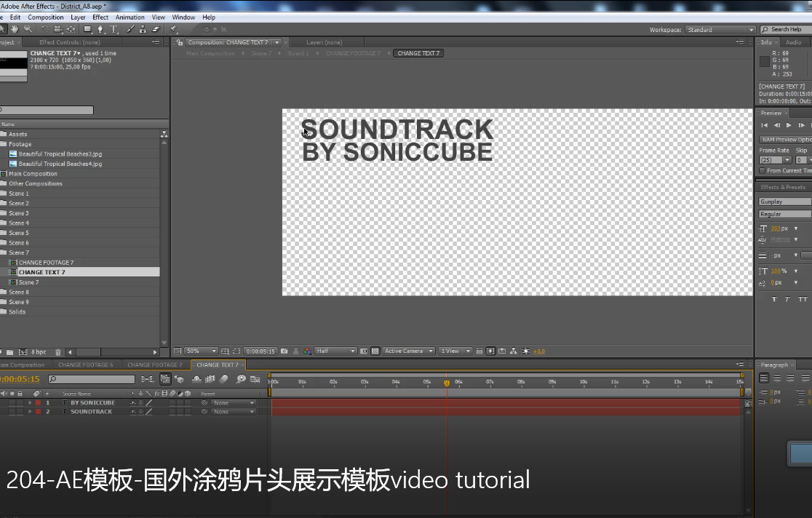This screenshot has height=518, width=812.
Task: Click the RAM Preview Options button
Action: click(x=786, y=140)
